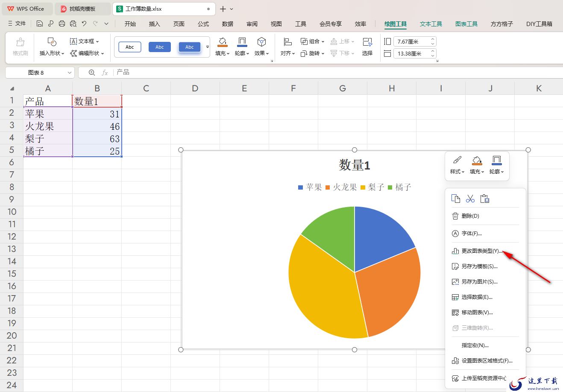
Task: Click the Paste icon in context menu
Action: coord(485,199)
